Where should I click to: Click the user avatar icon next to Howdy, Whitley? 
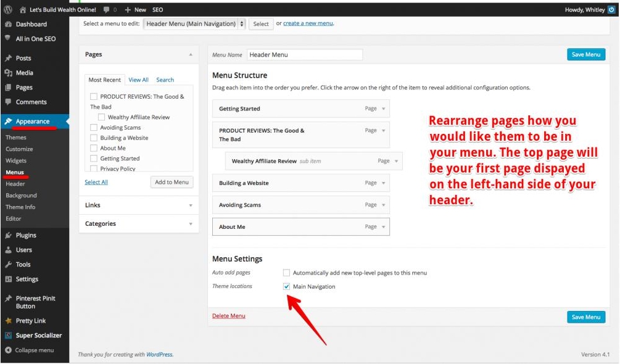click(x=612, y=9)
